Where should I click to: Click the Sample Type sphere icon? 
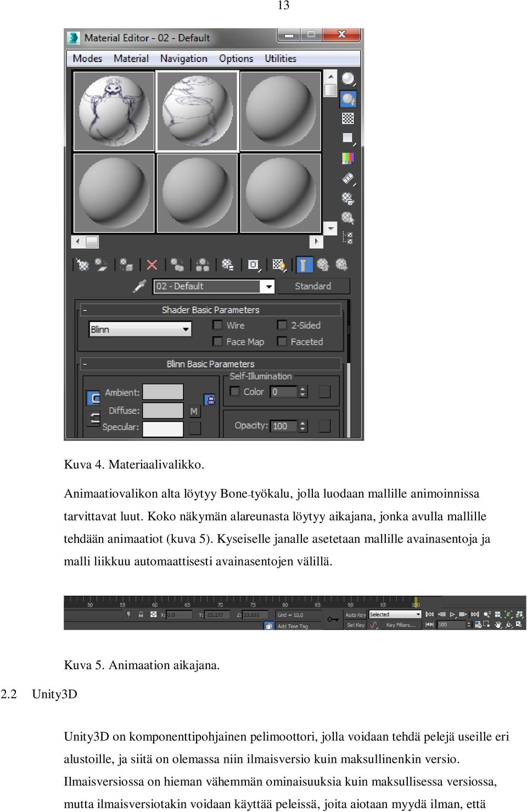pos(348,79)
